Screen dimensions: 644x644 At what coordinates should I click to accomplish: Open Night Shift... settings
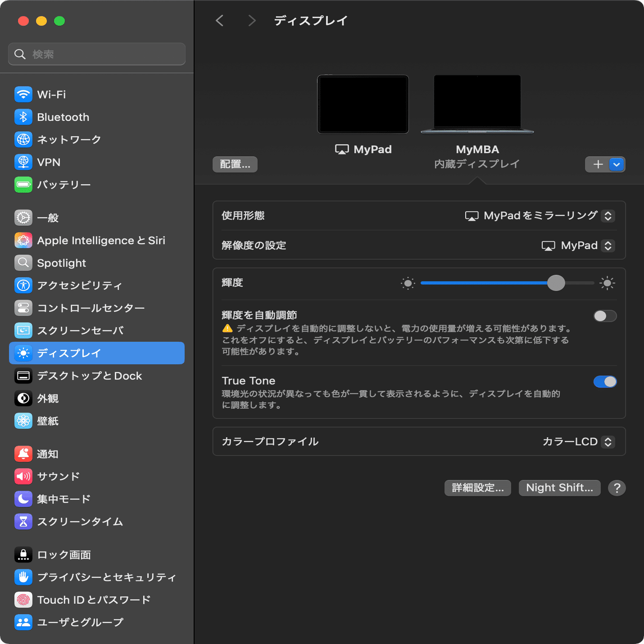[x=559, y=488]
